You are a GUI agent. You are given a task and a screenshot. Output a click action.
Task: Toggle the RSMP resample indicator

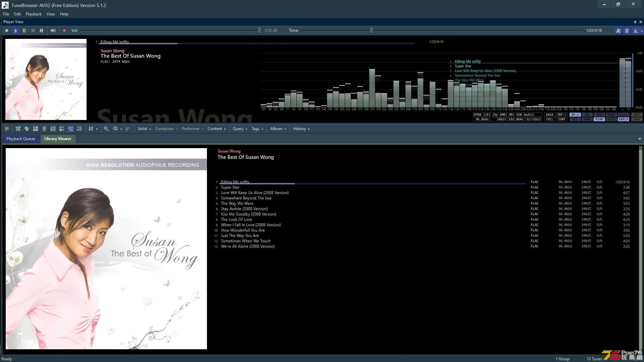pos(599,119)
